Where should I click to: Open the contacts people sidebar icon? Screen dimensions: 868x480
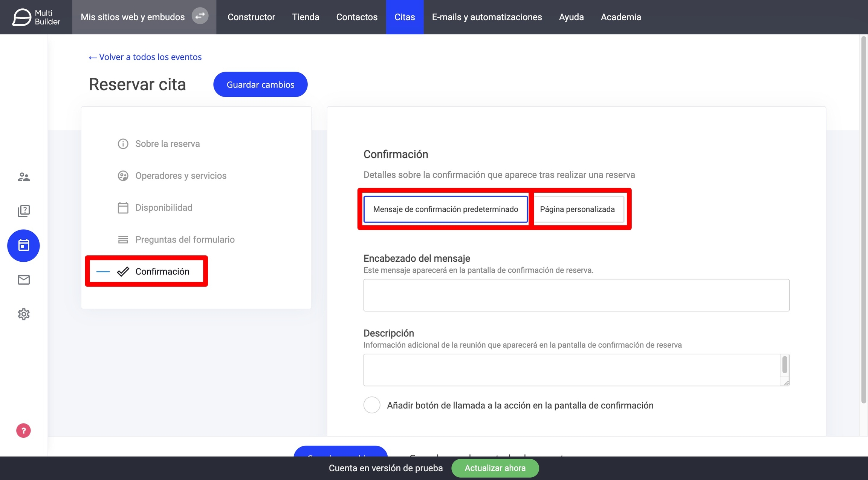(24, 177)
